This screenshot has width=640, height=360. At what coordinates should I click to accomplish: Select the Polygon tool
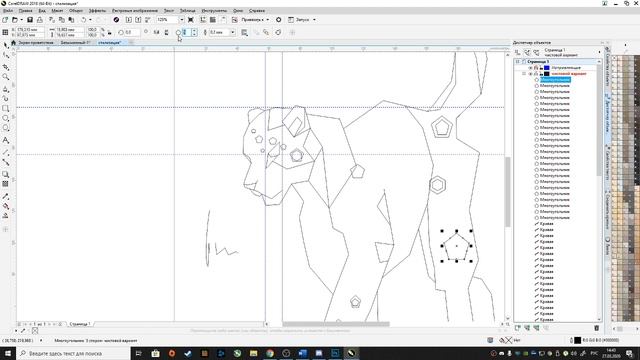[x=5, y=128]
